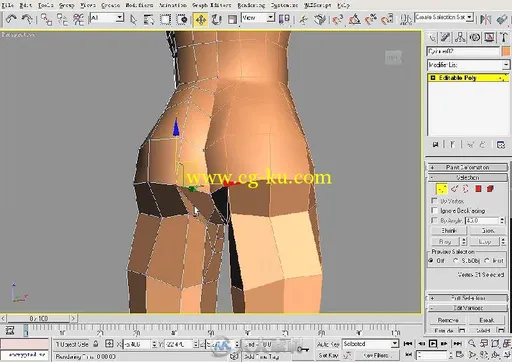Image resolution: width=512 pixels, height=362 pixels.
Task: Toggle the Percent Snap icon
Action: (x=371, y=20)
